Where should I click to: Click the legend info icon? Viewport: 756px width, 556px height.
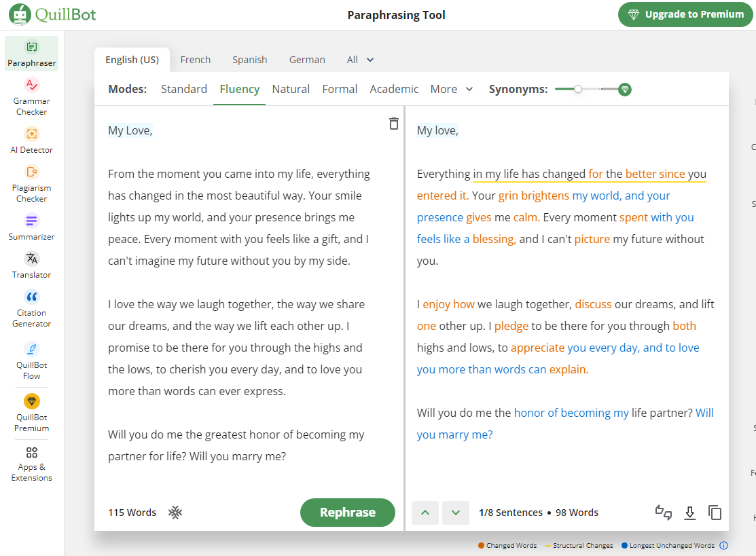723,545
